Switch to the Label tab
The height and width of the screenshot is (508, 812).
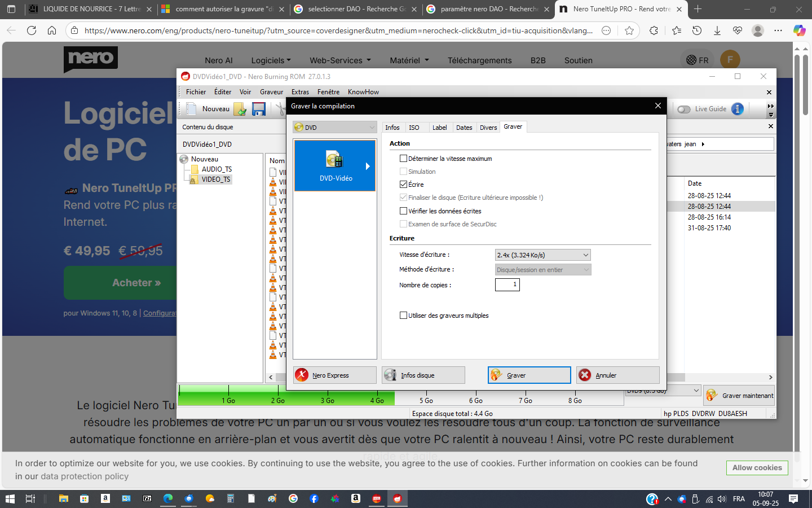point(440,128)
